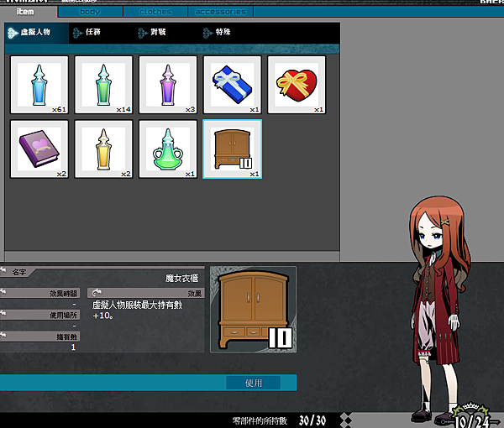Screen dimensions: 504x428
Task: Select the 特殊 category tab
Action: click(x=217, y=32)
